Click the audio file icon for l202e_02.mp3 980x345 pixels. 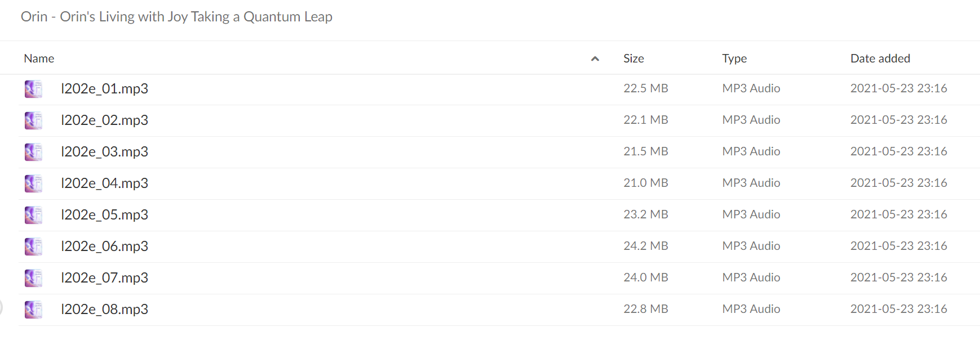click(x=33, y=120)
